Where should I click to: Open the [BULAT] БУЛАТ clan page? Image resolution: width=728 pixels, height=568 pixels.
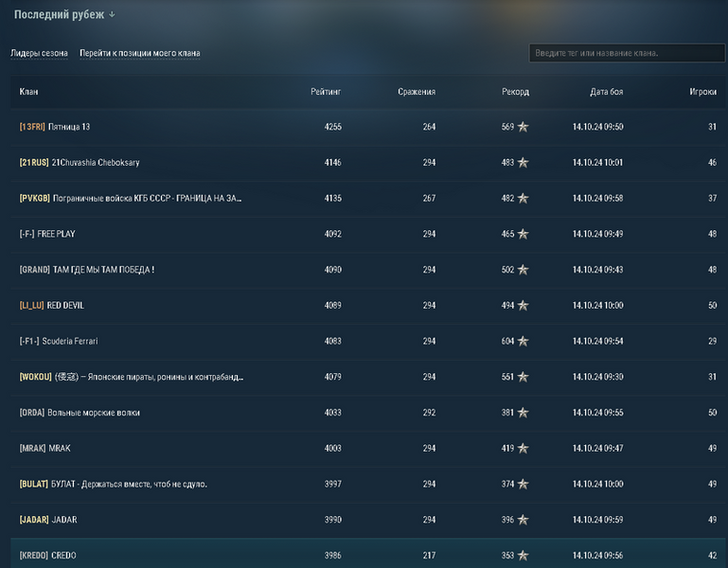pyautogui.click(x=113, y=484)
